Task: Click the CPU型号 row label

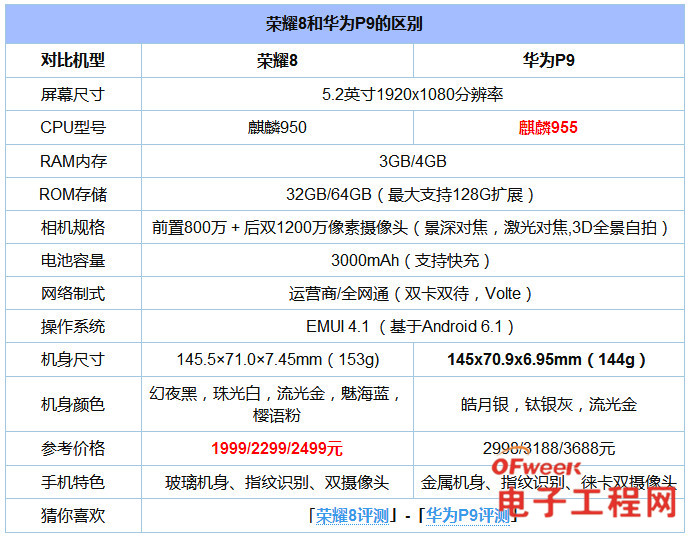Action: (x=73, y=127)
